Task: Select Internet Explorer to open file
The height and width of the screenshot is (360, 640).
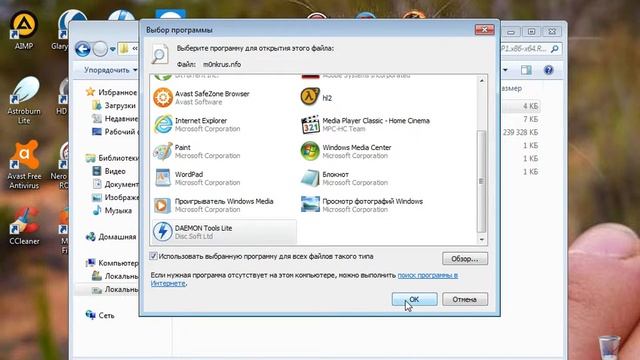Action: (x=224, y=124)
